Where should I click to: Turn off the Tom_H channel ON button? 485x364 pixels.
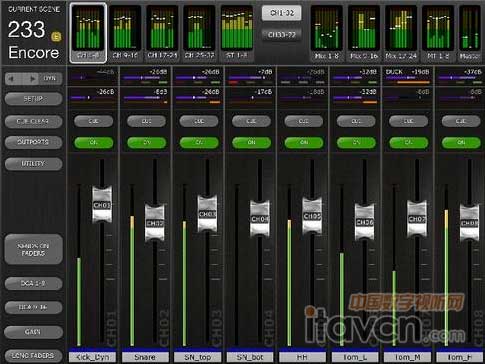[x=461, y=143]
